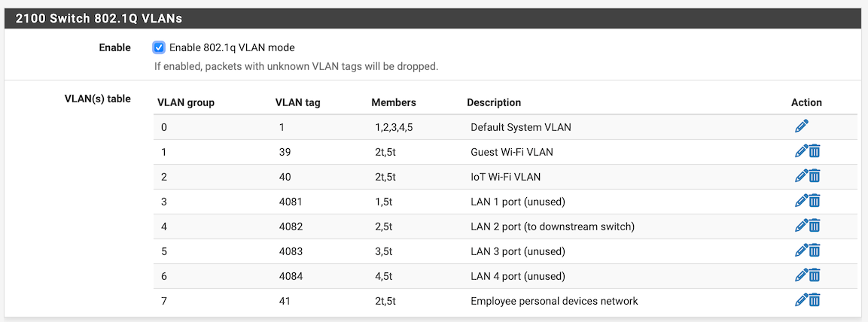
Task: Edit Employee personal devices network VLAN
Action: (801, 300)
